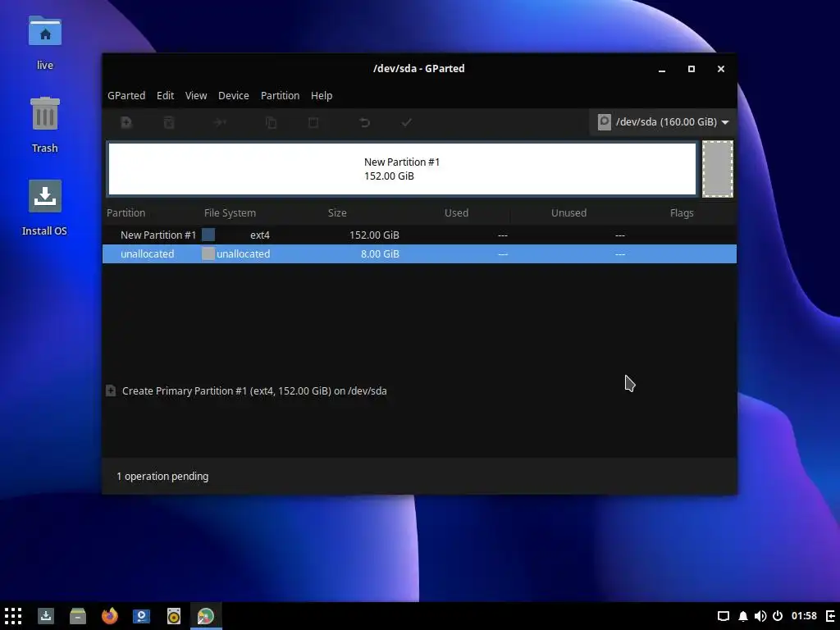Screen dimensions: 840x630
Task: Click the show desktop tray icon
Action: pos(724,616)
